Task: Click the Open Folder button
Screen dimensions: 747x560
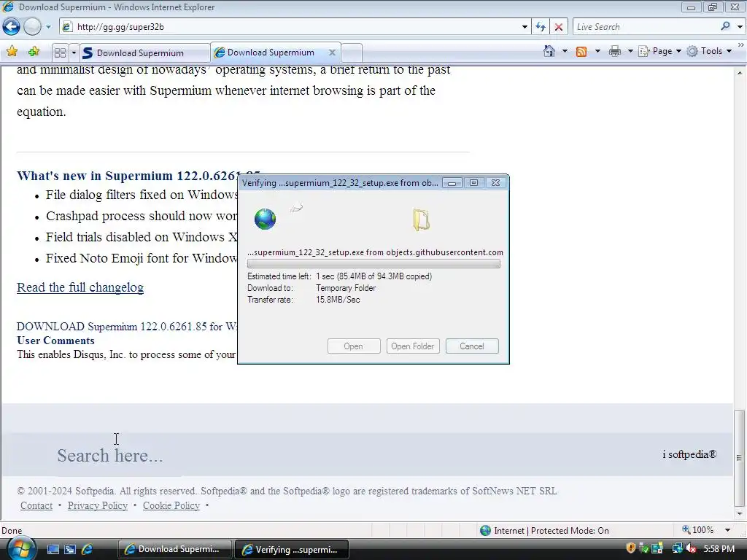Action: 413,346
